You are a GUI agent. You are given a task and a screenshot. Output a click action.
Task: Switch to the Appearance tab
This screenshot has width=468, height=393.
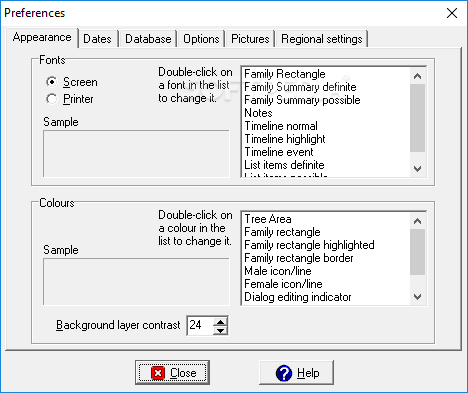tap(42, 37)
